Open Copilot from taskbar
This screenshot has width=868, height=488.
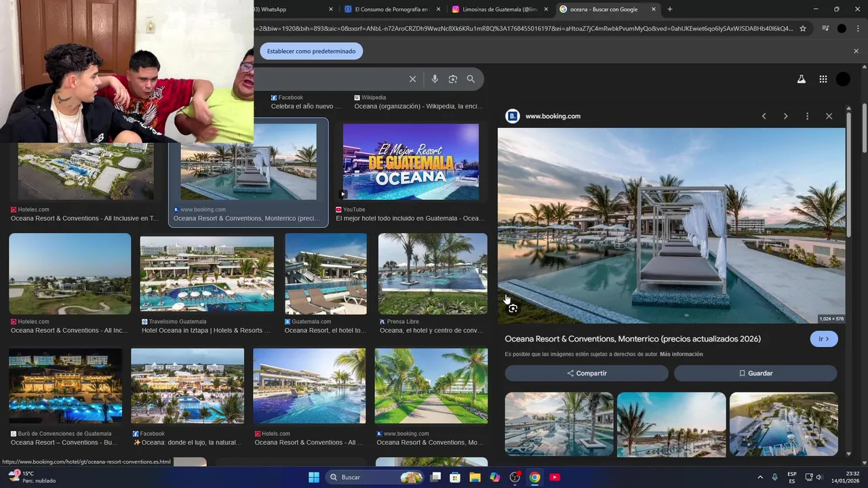tap(495, 477)
